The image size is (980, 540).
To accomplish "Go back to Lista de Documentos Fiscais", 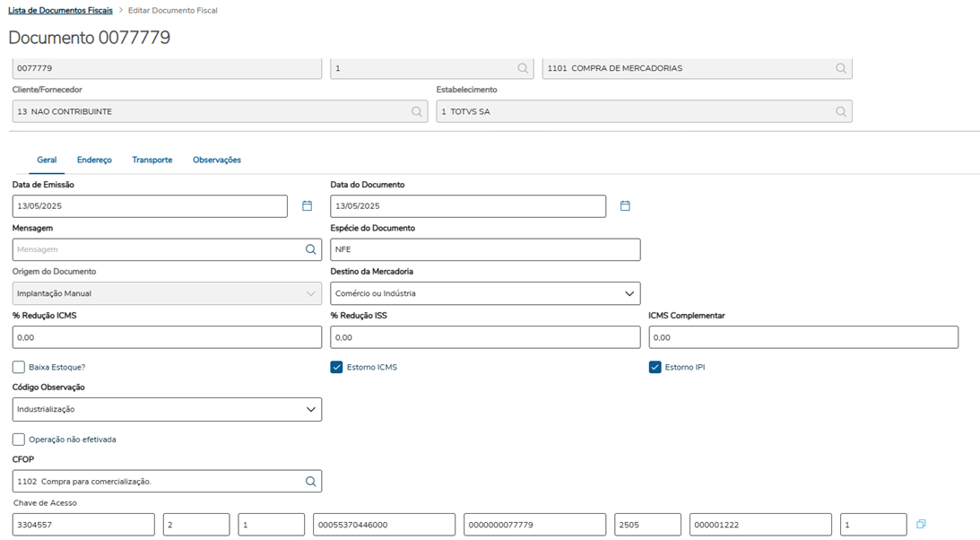I will [x=60, y=11].
